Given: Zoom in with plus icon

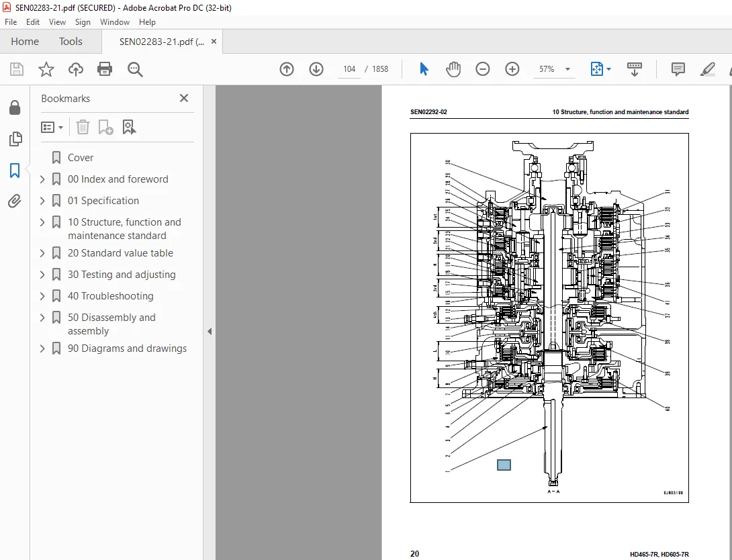Looking at the screenshot, I should pyautogui.click(x=512, y=69).
